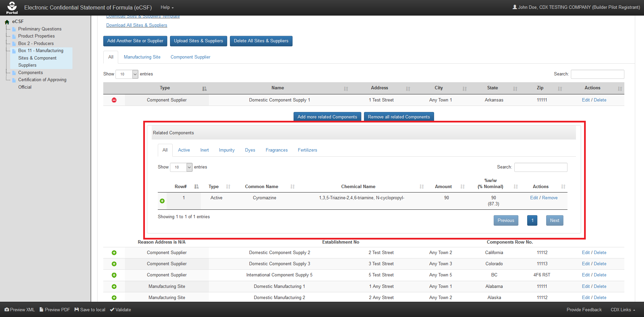Click the Save to local disk icon
The width and height of the screenshot is (644, 317).
77,310
